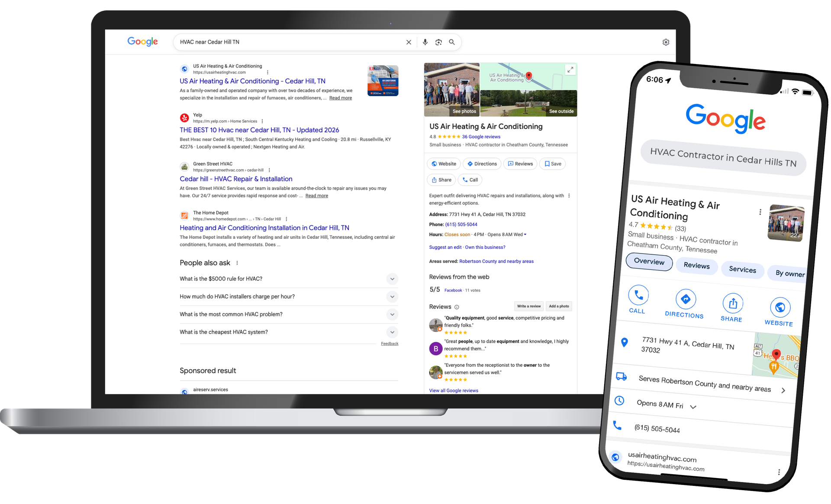
Task: Expand "What is the $5000 rule for HVAC?"
Action: click(x=392, y=279)
